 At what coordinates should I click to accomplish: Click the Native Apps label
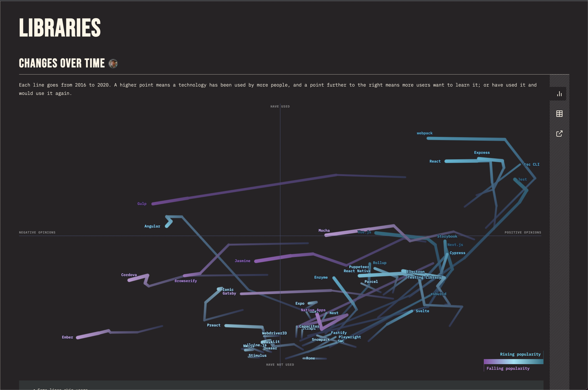coord(313,310)
